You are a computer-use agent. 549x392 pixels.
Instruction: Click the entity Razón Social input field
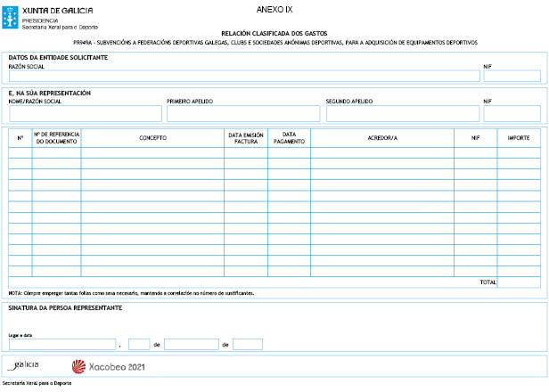point(242,76)
